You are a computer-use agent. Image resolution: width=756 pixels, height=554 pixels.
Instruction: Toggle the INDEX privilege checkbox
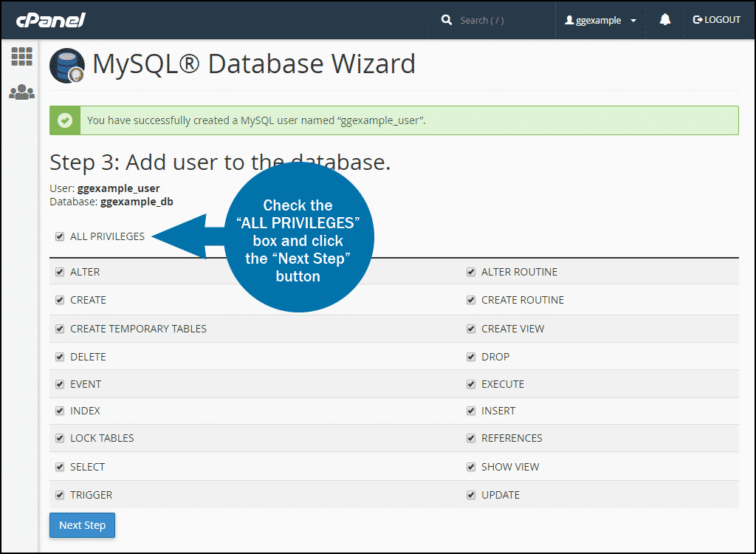[x=60, y=411]
